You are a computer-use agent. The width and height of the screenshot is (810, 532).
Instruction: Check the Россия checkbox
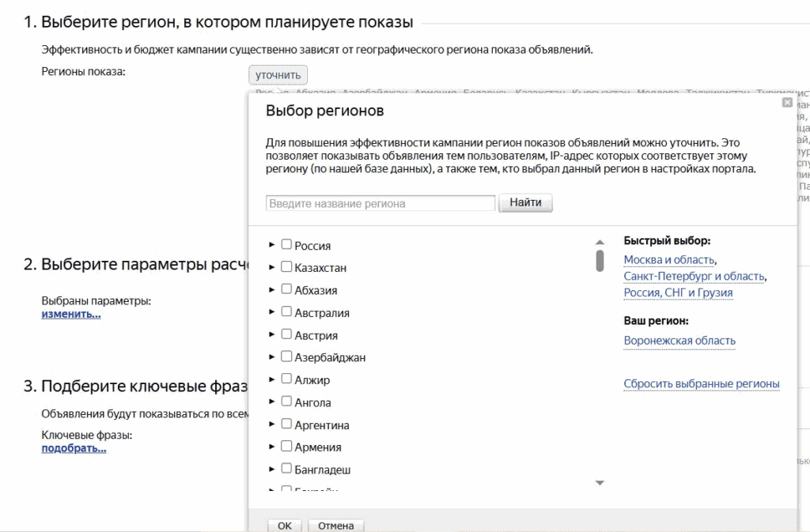(x=286, y=244)
